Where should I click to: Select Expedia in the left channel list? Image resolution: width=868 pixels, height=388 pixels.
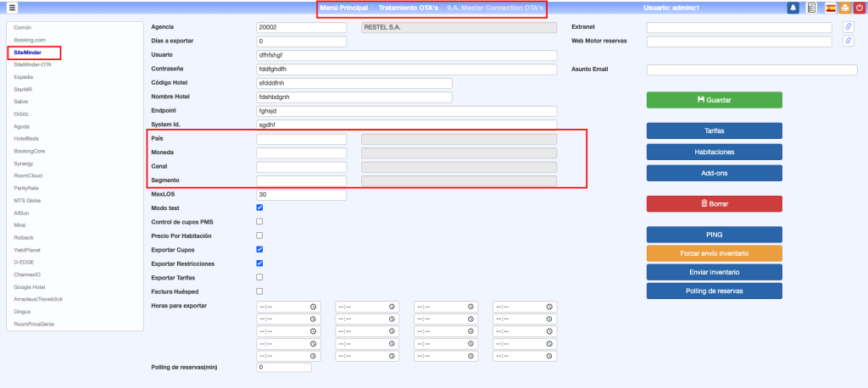(x=25, y=75)
